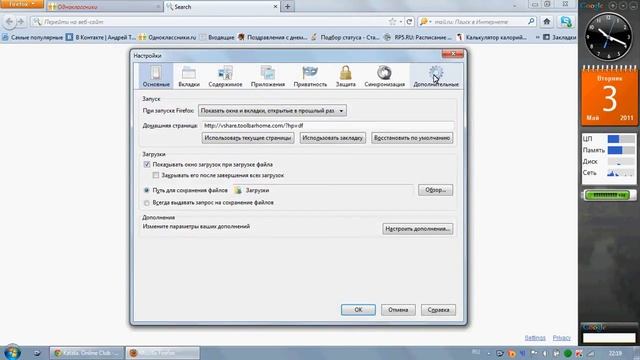Click the orange calendar gadget
The height and width of the screenshot is (360, 640).
609,96
